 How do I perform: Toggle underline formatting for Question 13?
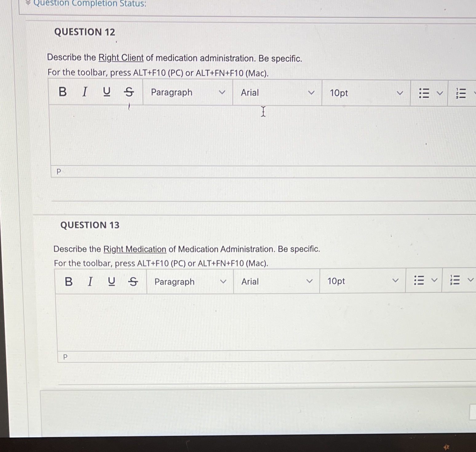click(111, 281)
